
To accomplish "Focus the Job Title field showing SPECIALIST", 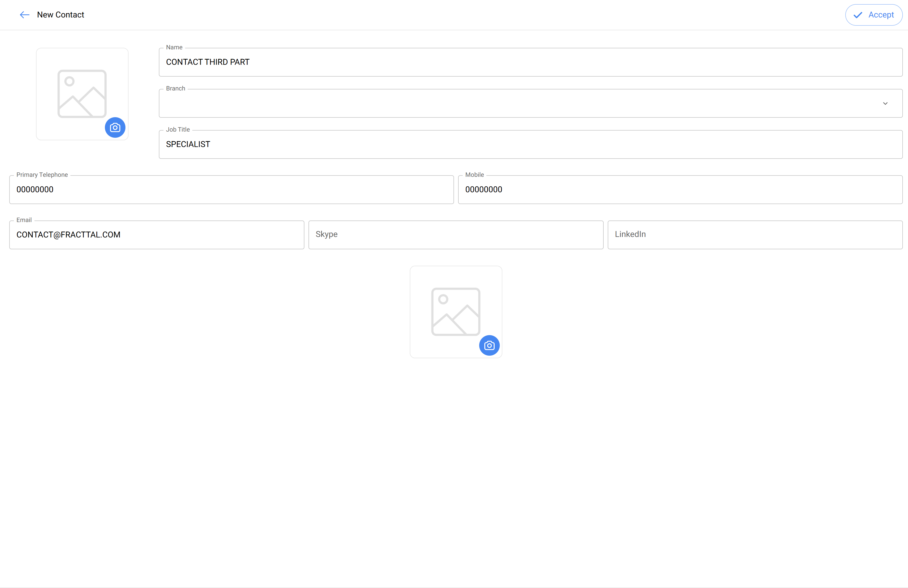I will 530,144.
